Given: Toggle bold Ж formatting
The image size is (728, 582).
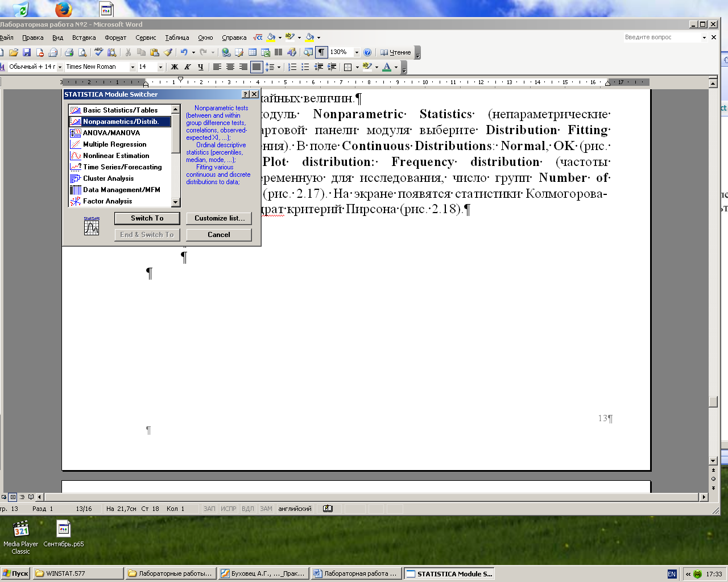Looking at the screenshot, I should [175, 67].
